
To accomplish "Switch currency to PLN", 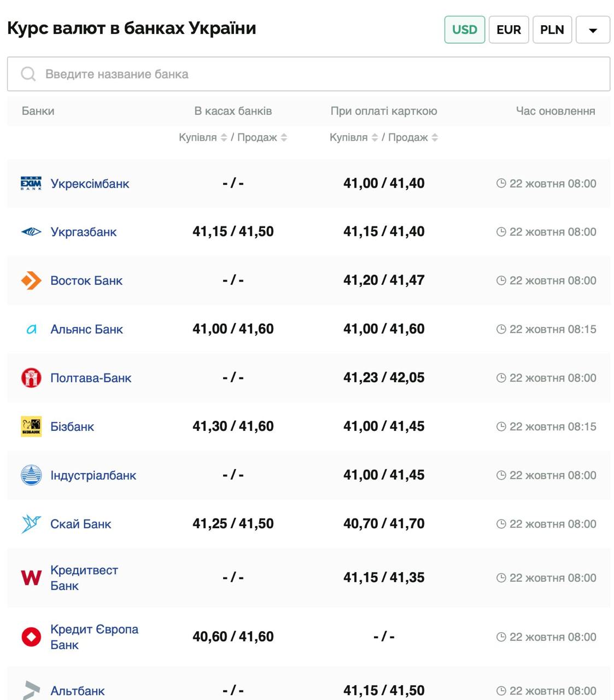I will click(552, 30).
